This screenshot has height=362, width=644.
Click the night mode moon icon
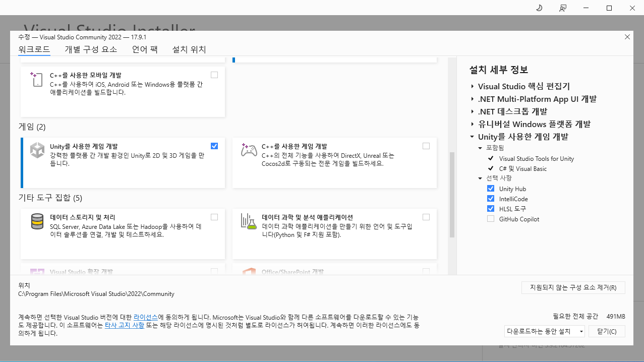[539, 8]
